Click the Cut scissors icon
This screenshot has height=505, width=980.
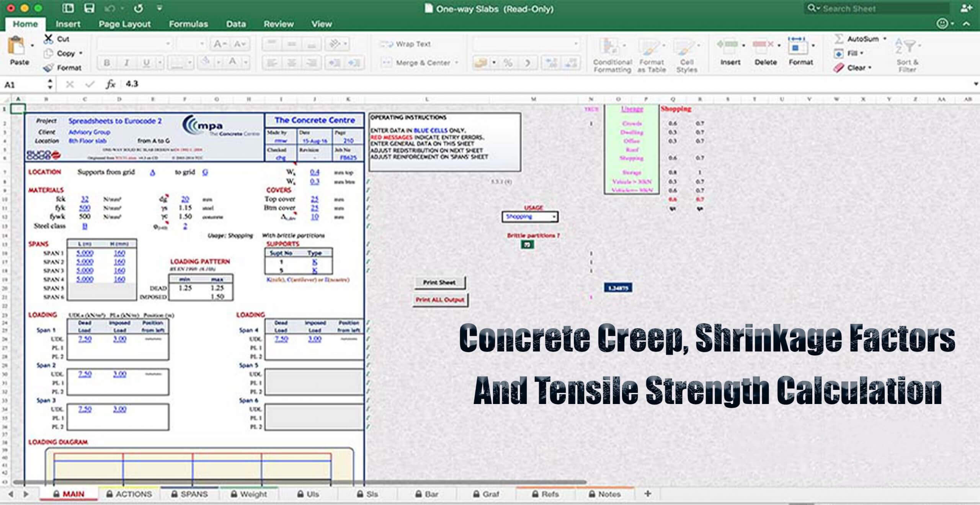click(49, 39)
